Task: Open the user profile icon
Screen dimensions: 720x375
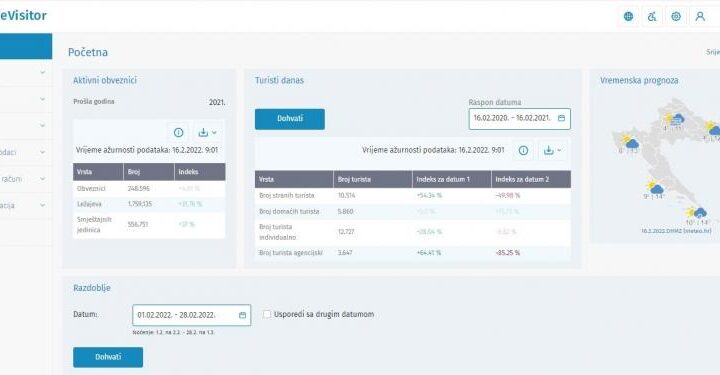Action: coord(700,17)
